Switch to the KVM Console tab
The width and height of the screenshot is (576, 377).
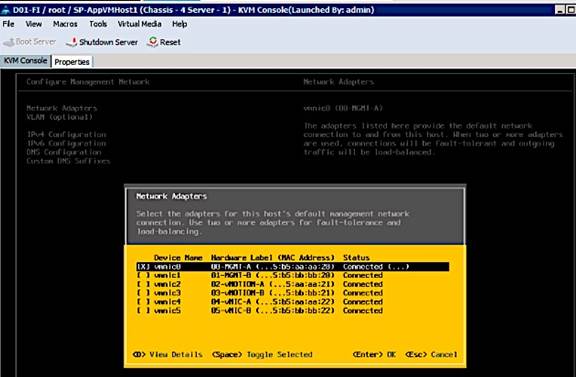25,61
